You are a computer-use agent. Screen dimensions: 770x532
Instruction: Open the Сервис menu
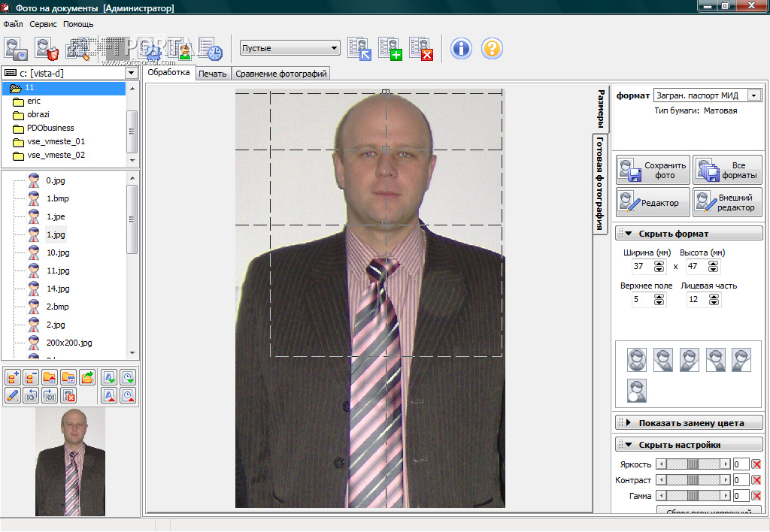pyautogui.click(x=44, y=24)
